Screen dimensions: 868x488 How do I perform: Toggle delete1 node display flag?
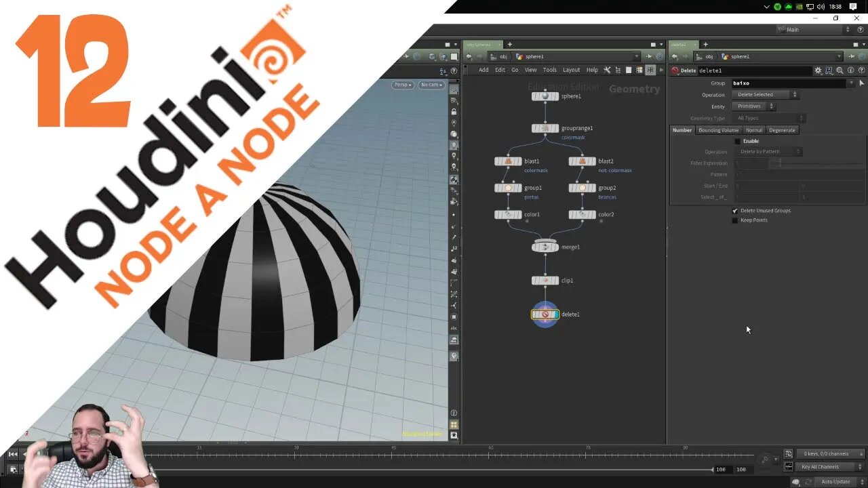[555, 314]
